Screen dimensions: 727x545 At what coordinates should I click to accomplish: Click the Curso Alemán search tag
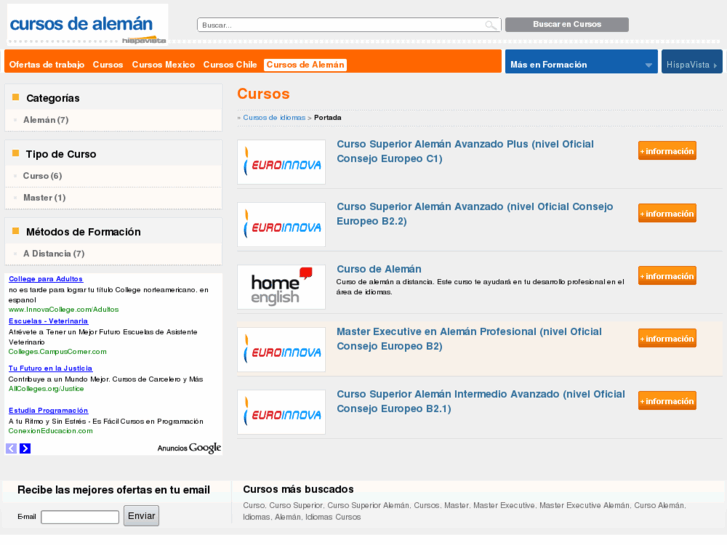(659, 505)
